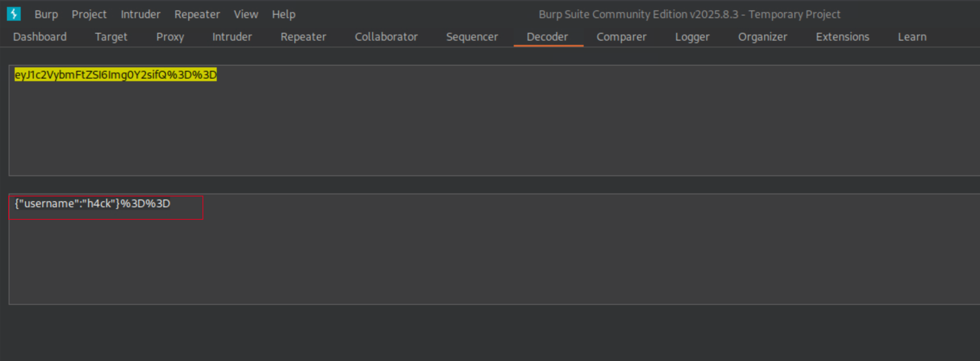Screen dimensions: 980x361
Task: Switch to the Target tab
Action: click(x=111, y=37)
